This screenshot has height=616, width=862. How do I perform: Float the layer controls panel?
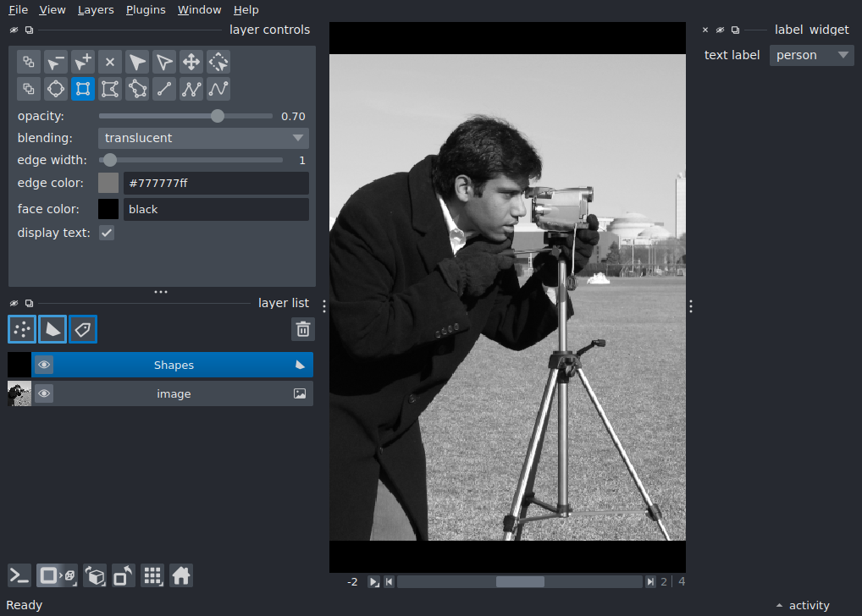[29, 30]
